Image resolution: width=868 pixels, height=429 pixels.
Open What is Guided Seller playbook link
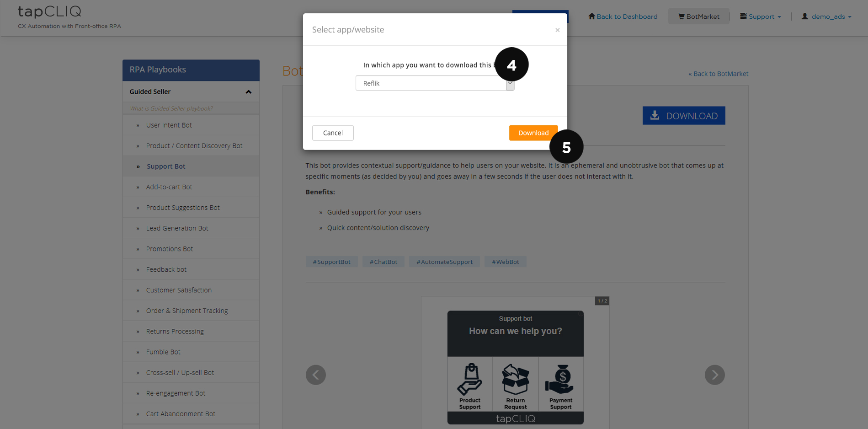171,108
